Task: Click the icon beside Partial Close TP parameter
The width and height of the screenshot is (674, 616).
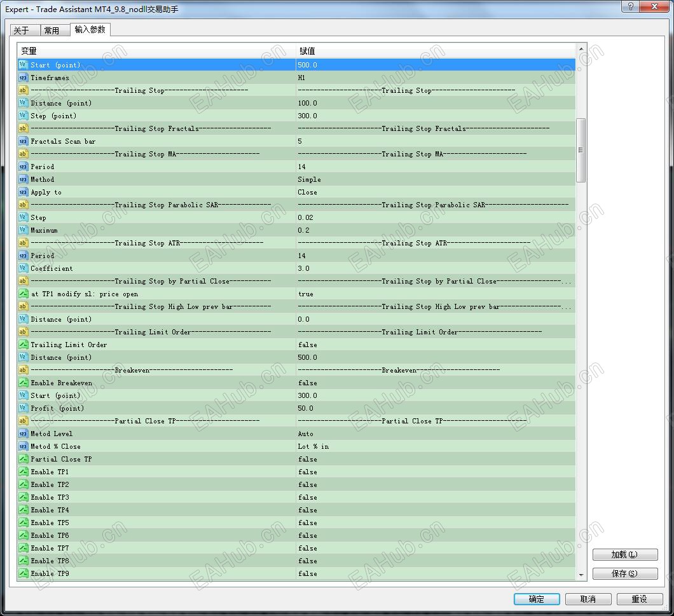Action: 24,459
